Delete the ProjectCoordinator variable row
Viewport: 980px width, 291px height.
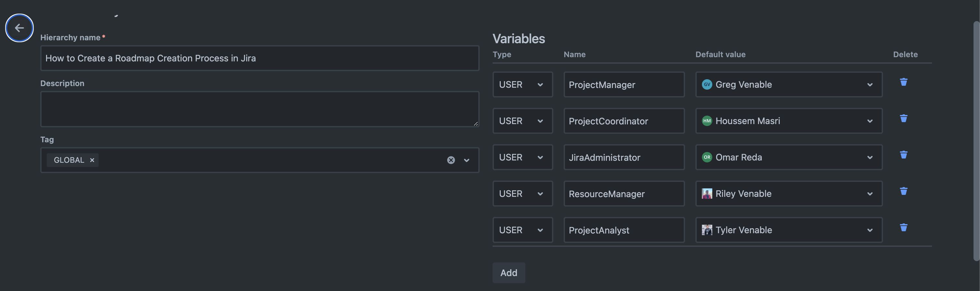point(903,119)
